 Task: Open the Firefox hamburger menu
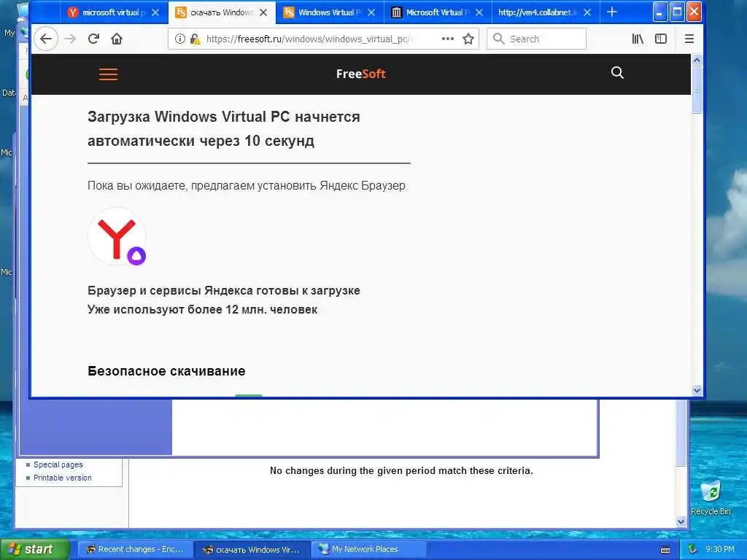(689, 39)
